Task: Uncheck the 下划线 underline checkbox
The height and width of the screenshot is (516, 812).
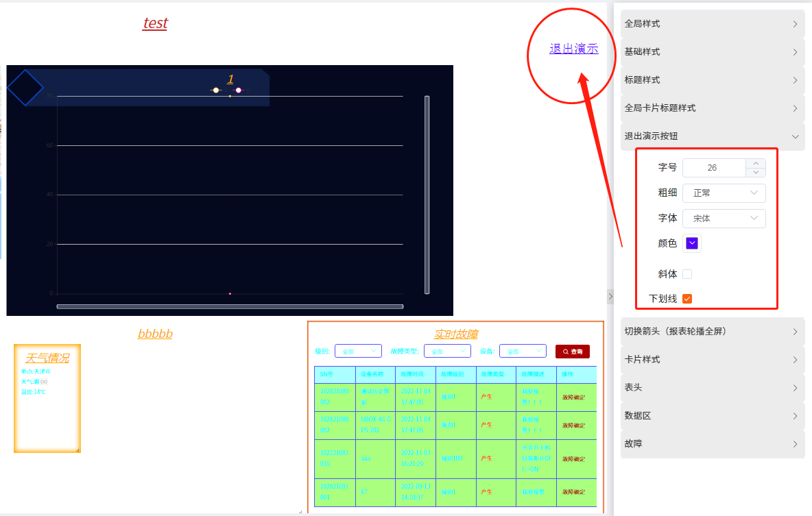Action: 687,299
